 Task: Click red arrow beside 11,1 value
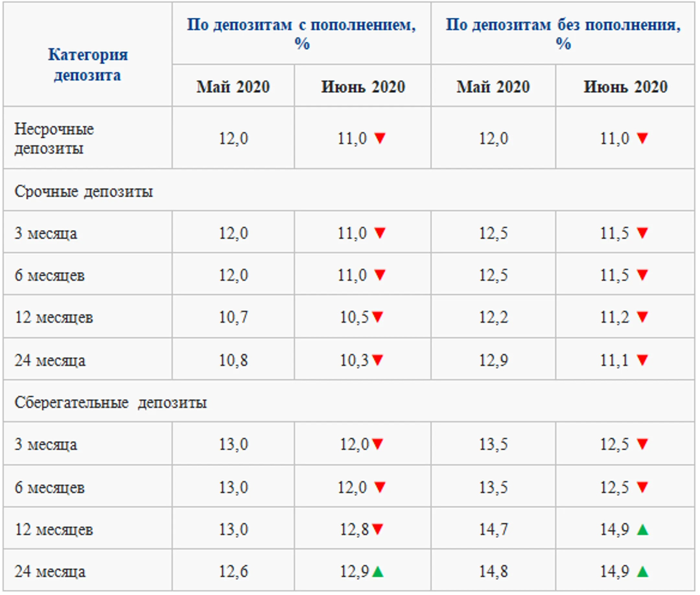coord(642,360)
